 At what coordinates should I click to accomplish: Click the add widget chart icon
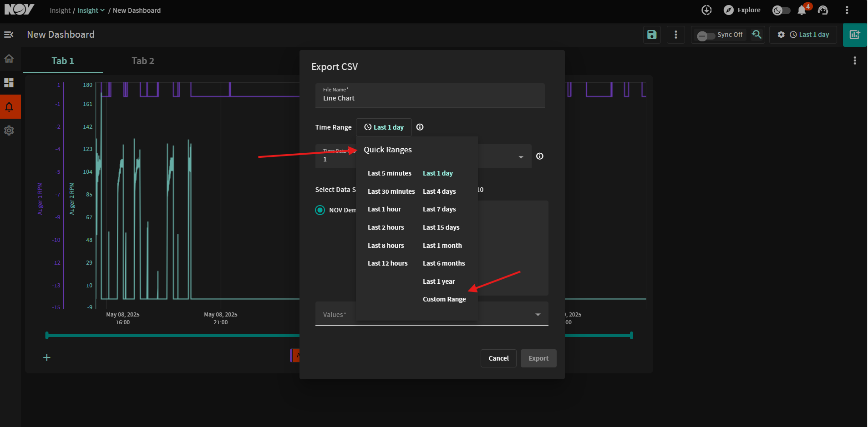[855, 35]
